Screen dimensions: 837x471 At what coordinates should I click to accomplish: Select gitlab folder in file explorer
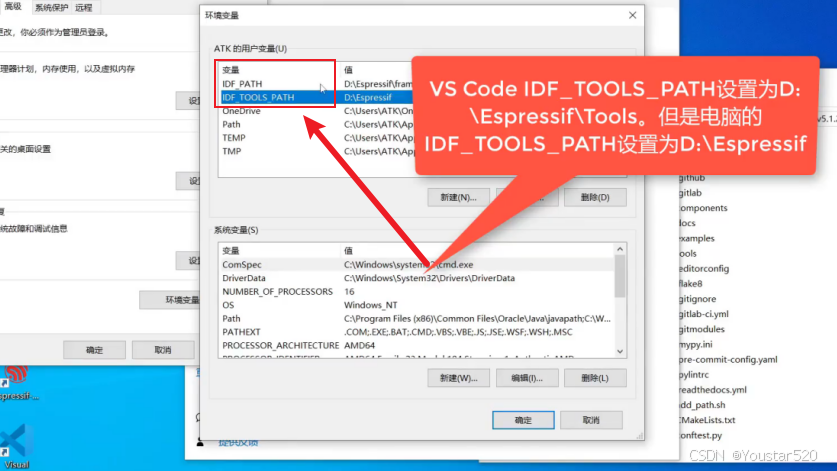point(690,193)
